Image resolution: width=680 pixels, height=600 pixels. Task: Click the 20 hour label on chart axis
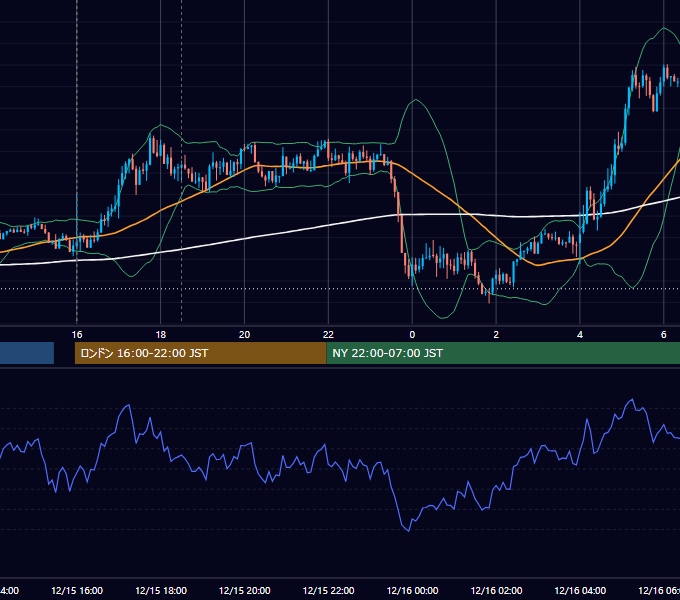point(245,335)
